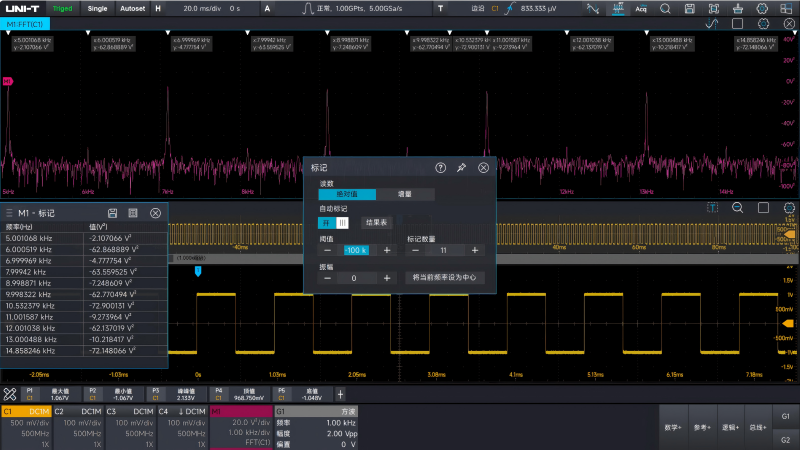This screenshot has height=450, width=800.
Task: Click the 数学+ add math button
Action: point(673,428)
